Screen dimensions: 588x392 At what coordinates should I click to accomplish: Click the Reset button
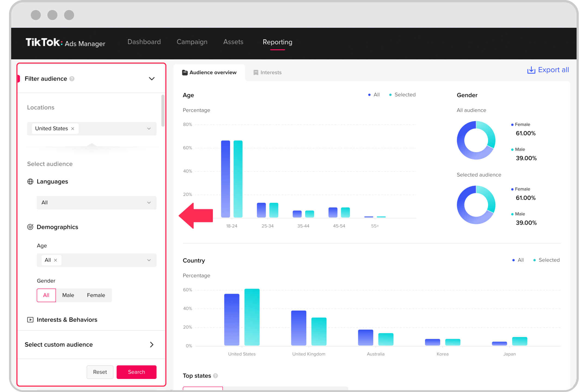[x=100, y=372]
